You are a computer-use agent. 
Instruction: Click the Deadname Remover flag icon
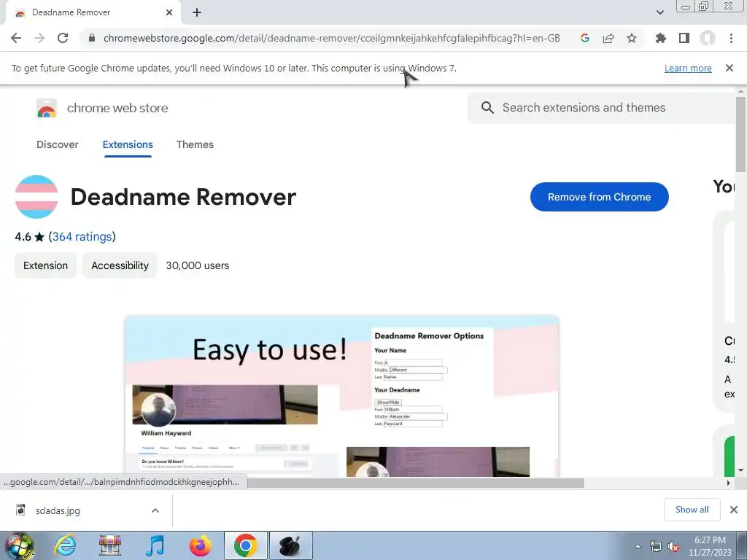36,197
